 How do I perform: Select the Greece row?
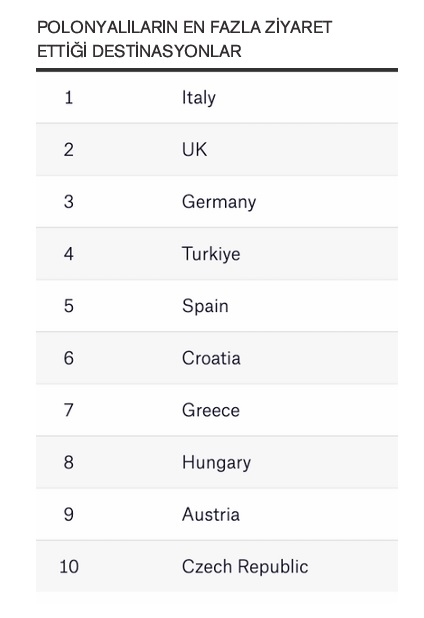coord(217,410)
